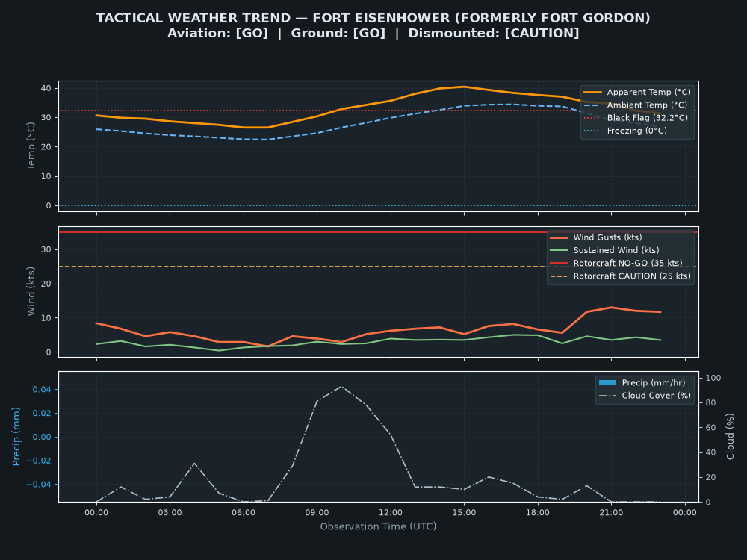
Task: Click the '06:00' time tick label
Action: pos(244,512)
